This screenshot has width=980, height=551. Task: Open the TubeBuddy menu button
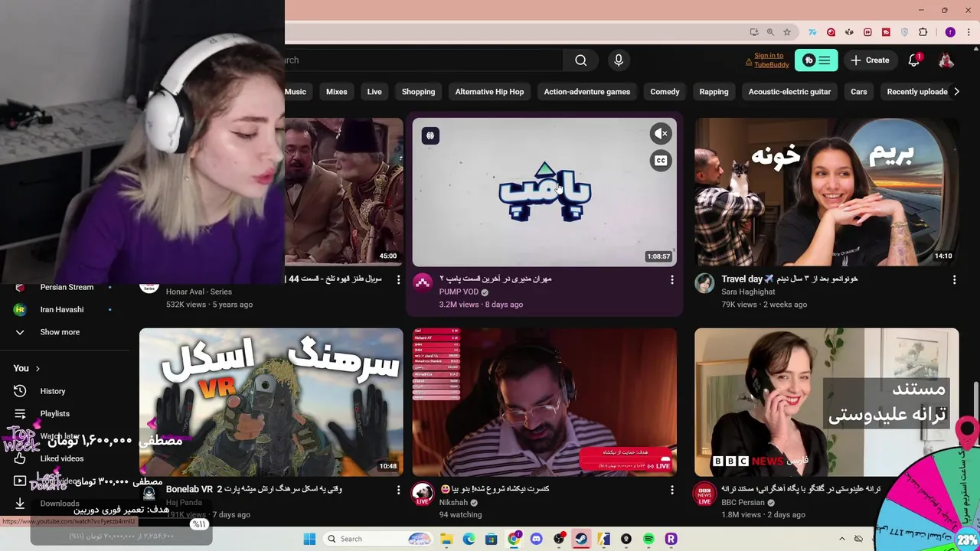816,60
